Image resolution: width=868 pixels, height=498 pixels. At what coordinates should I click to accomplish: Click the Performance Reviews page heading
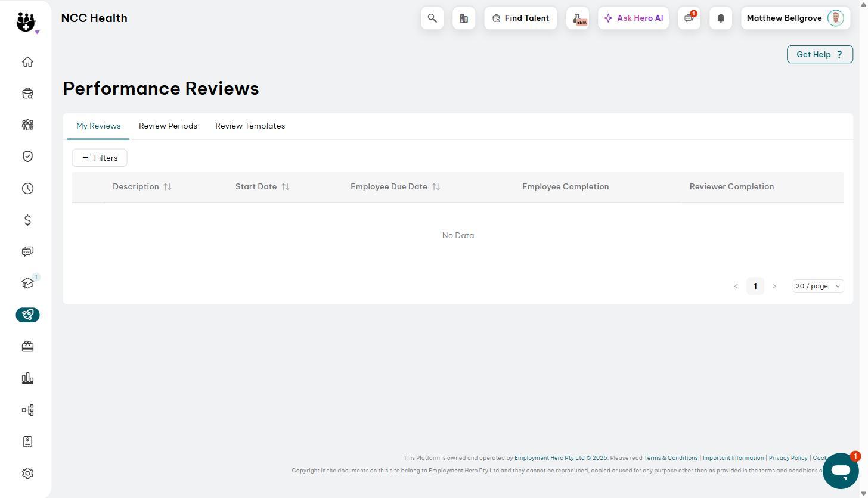161,89
